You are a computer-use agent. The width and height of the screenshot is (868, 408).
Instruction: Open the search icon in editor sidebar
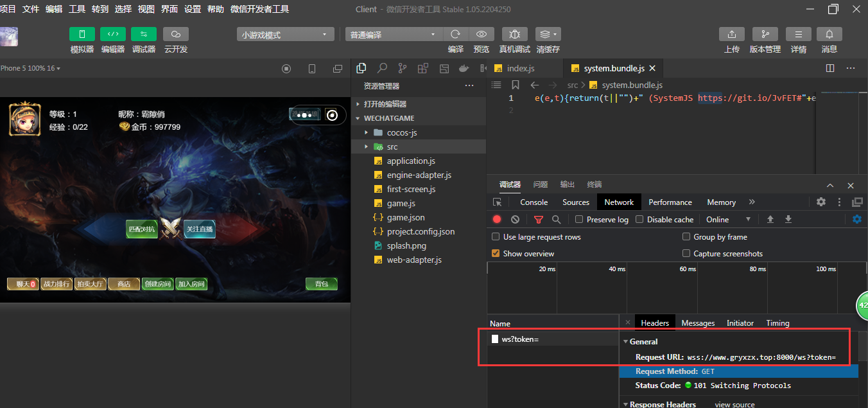click(x=382, y=68)
